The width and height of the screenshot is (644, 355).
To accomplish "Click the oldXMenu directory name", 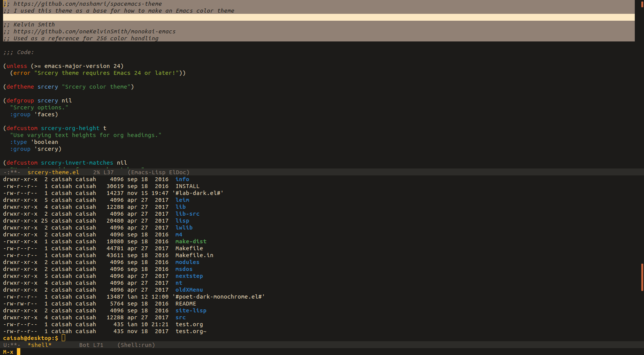I will 189,290.
